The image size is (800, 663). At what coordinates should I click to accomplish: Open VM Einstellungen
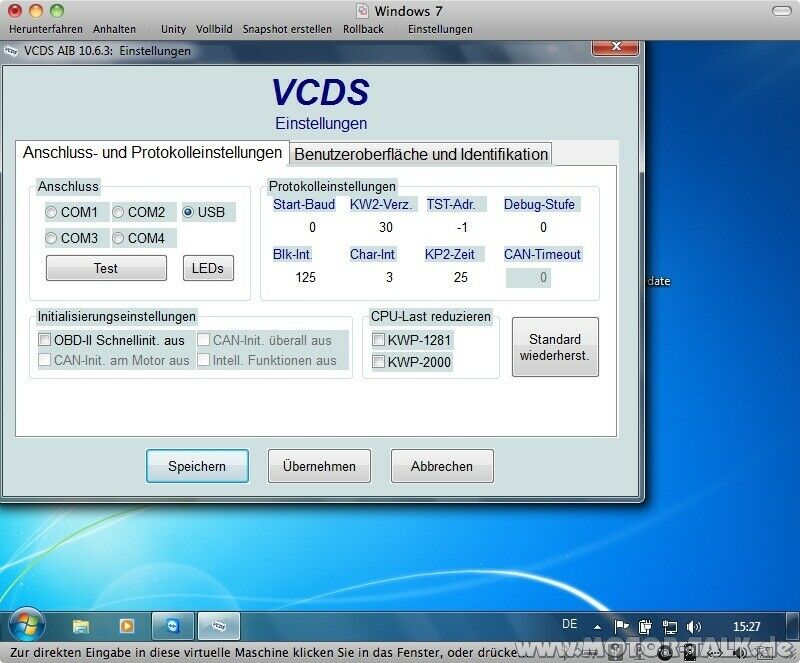[x=440, y=29]
